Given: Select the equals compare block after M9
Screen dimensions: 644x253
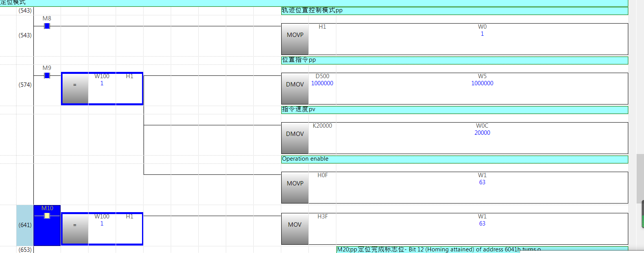Looking at the screenshot, I should tap(75, 89).
